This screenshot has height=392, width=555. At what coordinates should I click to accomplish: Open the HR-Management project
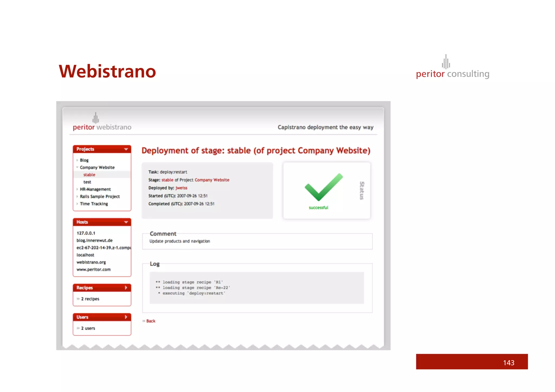click(x=95, y=189)
